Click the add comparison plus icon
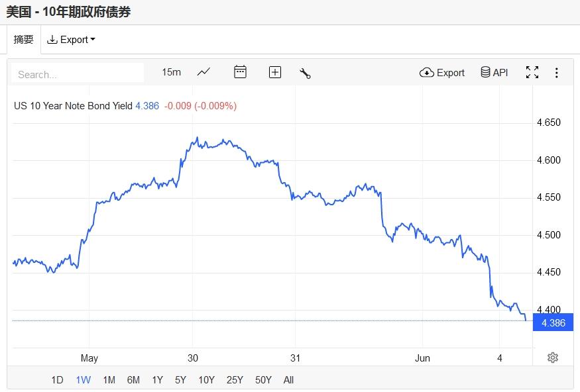This screenshot has height=392, width=580. [x=274, y=72]
